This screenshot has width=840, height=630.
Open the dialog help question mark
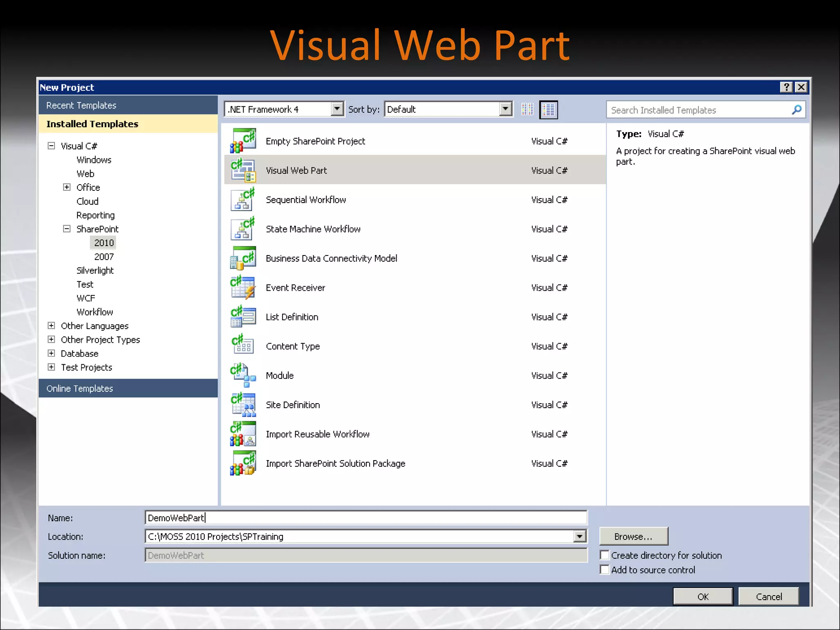click(x=786, y=87)
